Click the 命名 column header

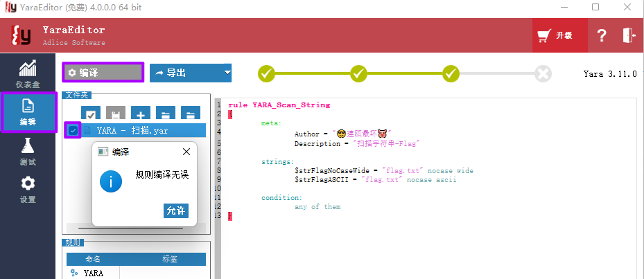[93, 259]
